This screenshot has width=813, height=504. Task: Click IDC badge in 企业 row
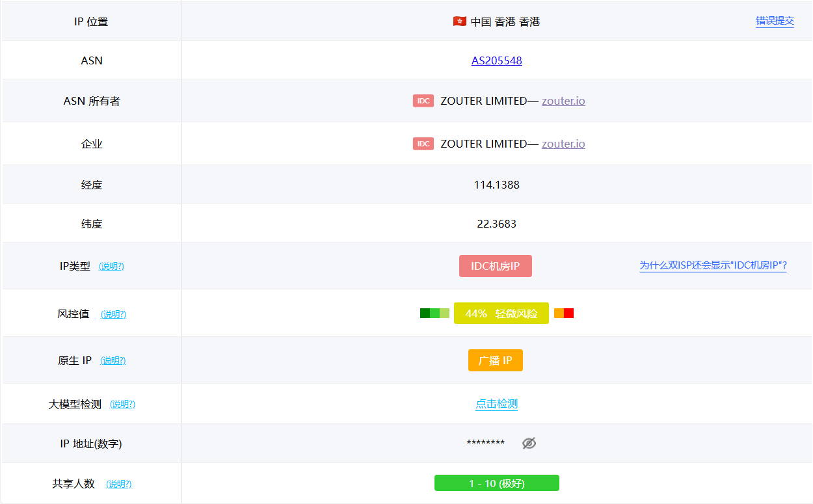(423, 144)
